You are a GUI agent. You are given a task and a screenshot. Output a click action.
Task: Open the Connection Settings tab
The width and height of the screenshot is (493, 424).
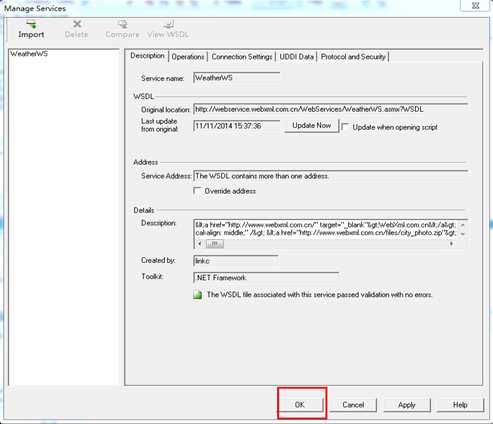[242, 57]
